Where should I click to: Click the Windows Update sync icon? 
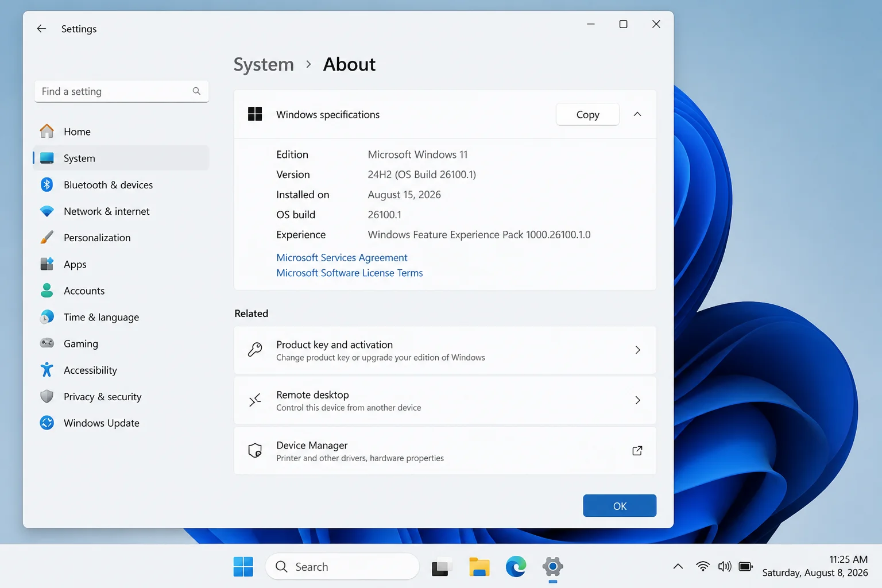click(x=47, y=423)
